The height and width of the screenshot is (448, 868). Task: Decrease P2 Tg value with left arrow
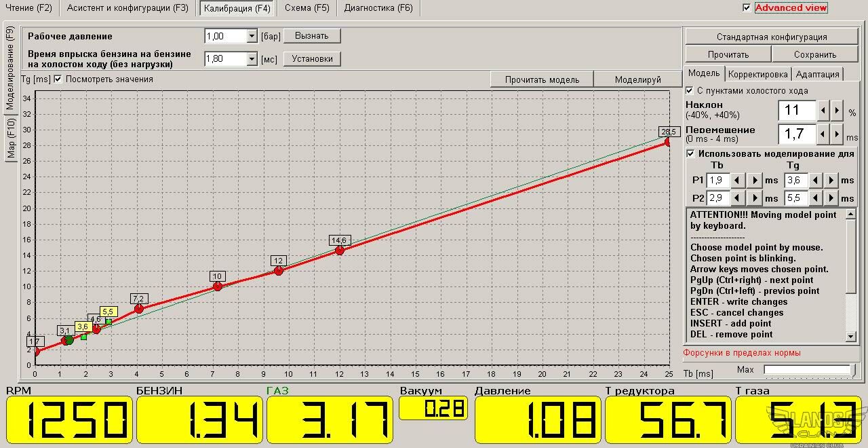814,198
